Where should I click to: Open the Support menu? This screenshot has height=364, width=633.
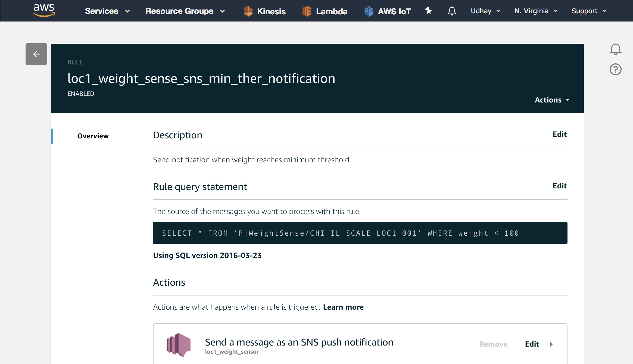pyautogui.click(x=589, y=11)
